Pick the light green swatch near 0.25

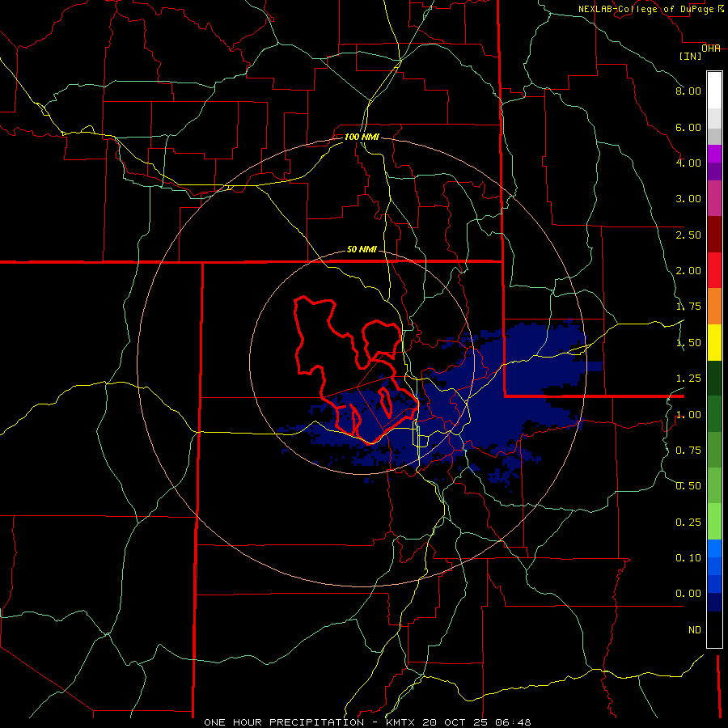(x=714, y=522)
